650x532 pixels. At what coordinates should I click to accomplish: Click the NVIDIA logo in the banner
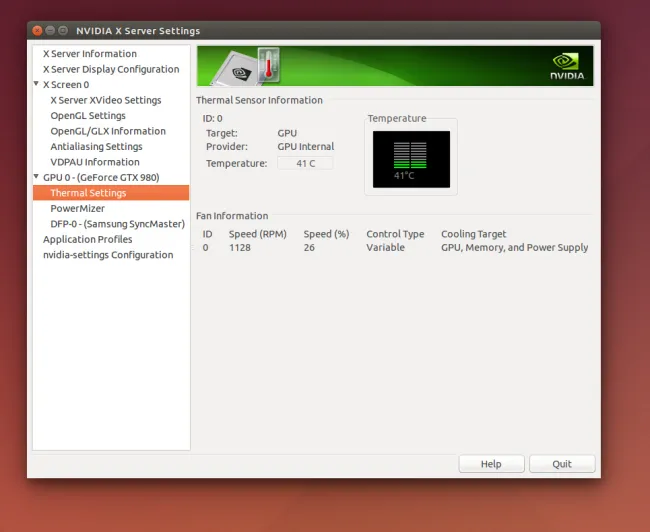(567, 66)
